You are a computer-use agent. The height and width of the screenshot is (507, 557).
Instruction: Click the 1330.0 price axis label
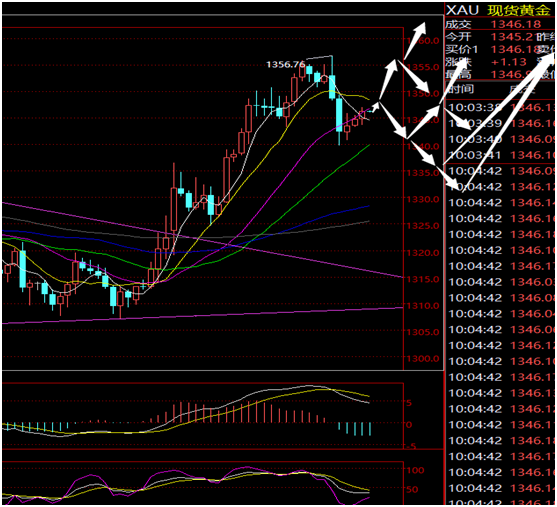(423, 199)
